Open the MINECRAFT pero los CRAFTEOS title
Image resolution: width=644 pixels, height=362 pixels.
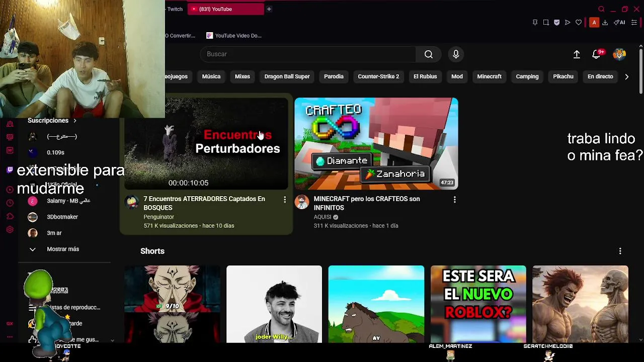[367, 203]
